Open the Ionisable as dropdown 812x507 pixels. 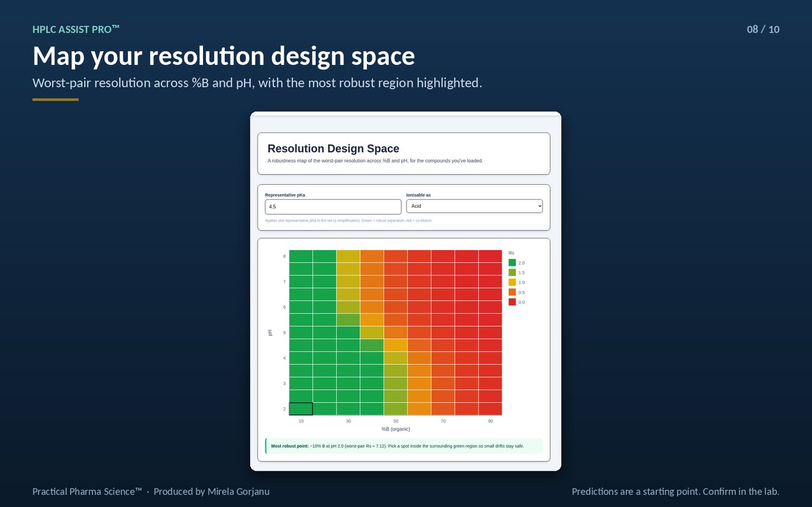tap(474, 206)
